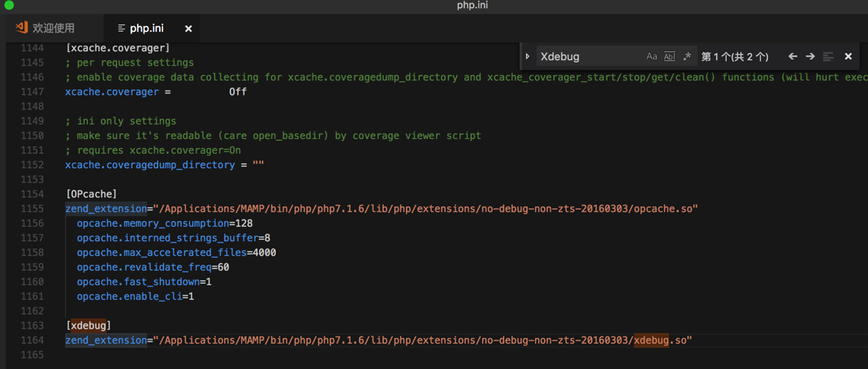Close the php.ini tab
This screenshot has width=868, height=369.
188,28
